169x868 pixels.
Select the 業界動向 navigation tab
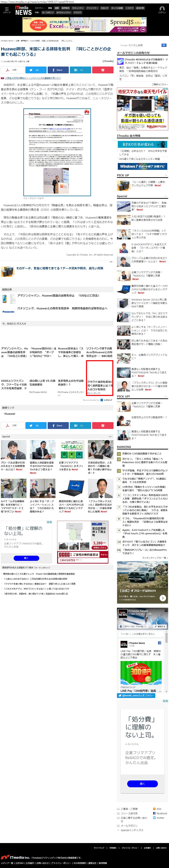pos(66,8)
